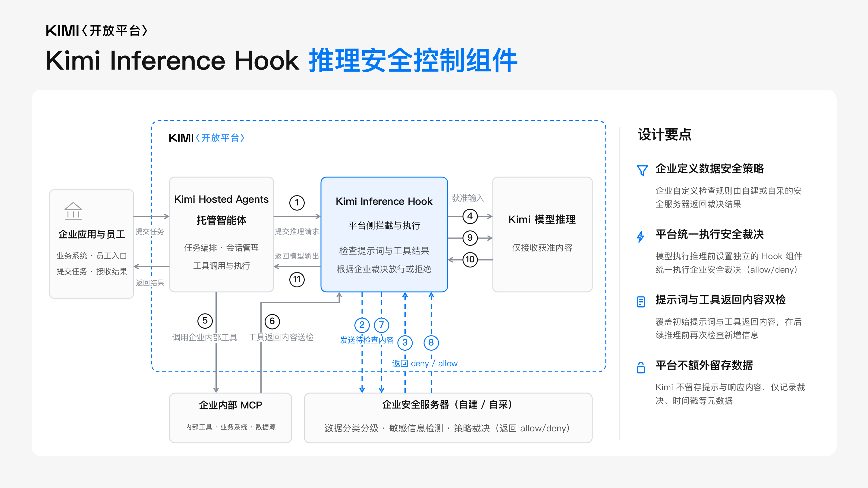Click the 平台不额外留存数据 heading
Viewport: 868px width, 488px height.
[704, 365]
